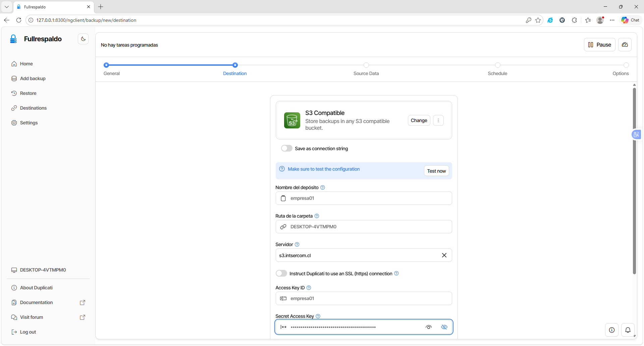Viewport: 644px width, 346px height.
Task: Click DESKTOP-4VTMPM0 machine name in sidebar
Action: [39, 270]
